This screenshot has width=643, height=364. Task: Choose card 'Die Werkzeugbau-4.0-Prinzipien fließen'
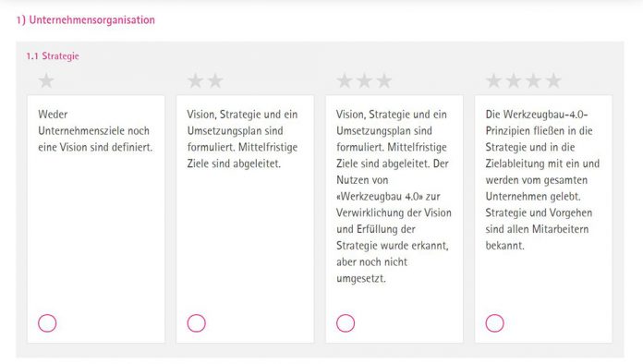tap(544, 219)
